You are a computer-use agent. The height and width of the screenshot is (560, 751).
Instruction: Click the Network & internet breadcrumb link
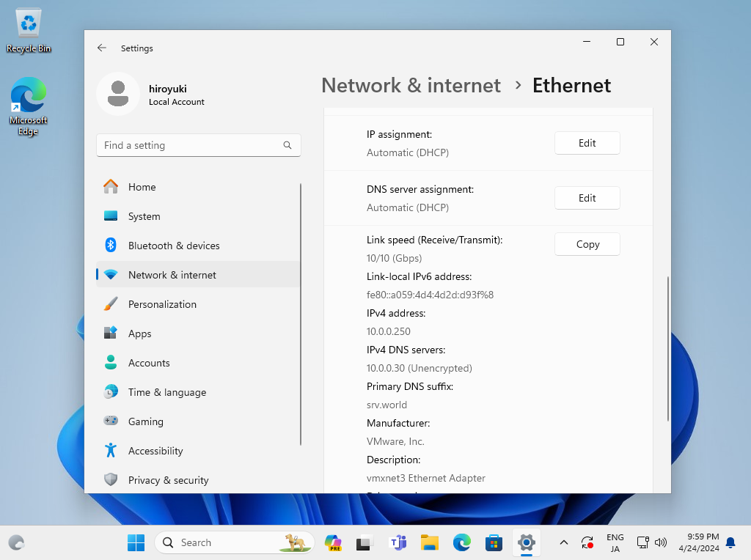(x=411, y=86)
